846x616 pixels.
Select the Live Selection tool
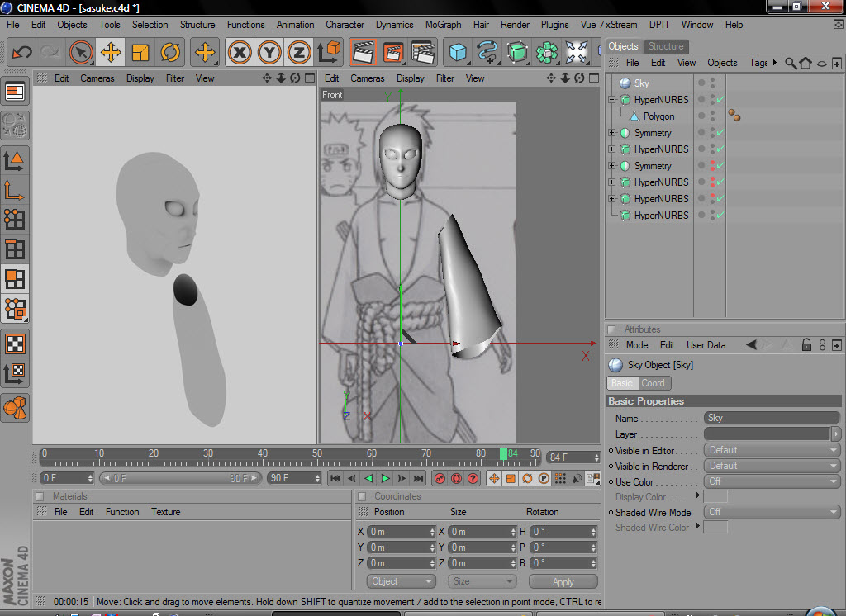tap(81, 53)
